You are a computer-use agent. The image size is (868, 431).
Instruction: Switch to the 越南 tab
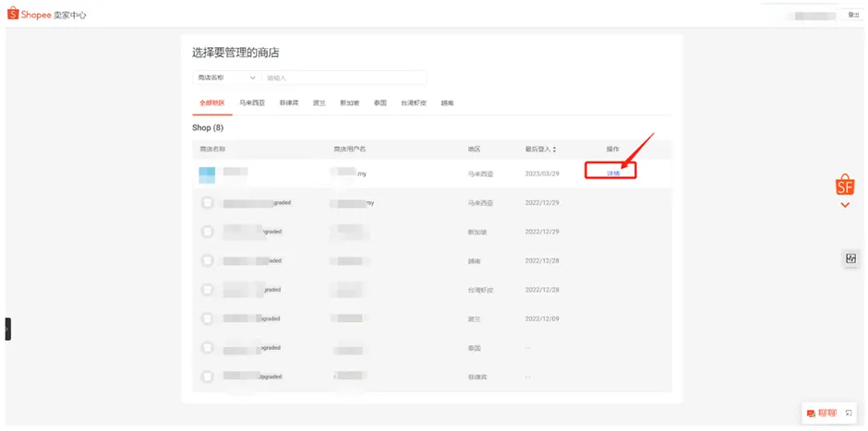(447, 103)
